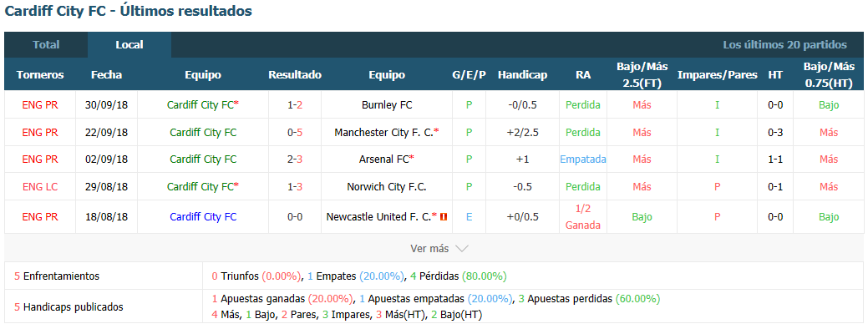
Task: Click the Ver más text
Action: tap(429, 249)
